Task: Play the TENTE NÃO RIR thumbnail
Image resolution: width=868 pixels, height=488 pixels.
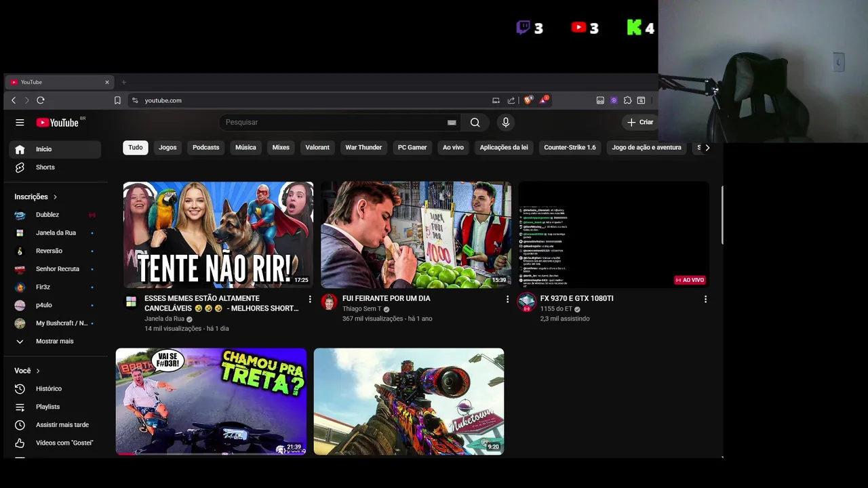Action: tap(218, 235)
